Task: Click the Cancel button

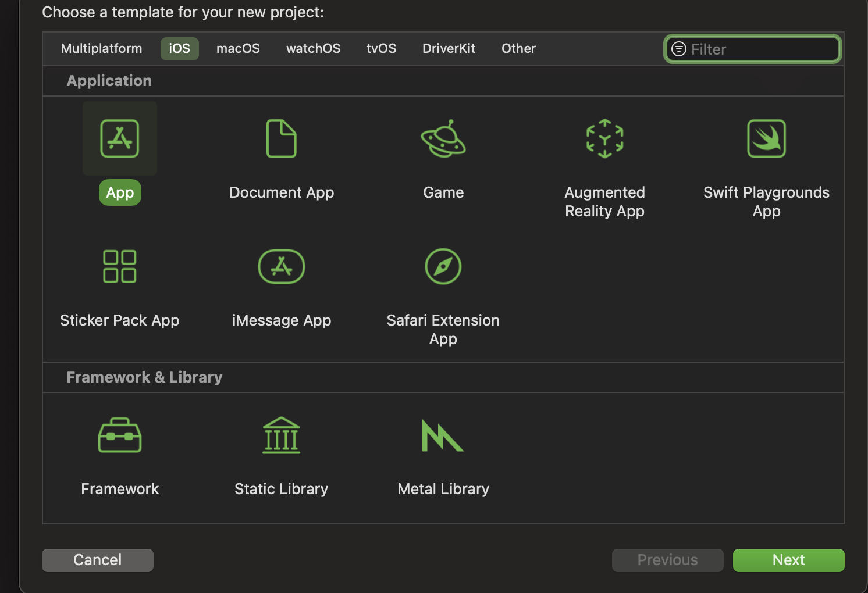Action: [x=98, y=560]
